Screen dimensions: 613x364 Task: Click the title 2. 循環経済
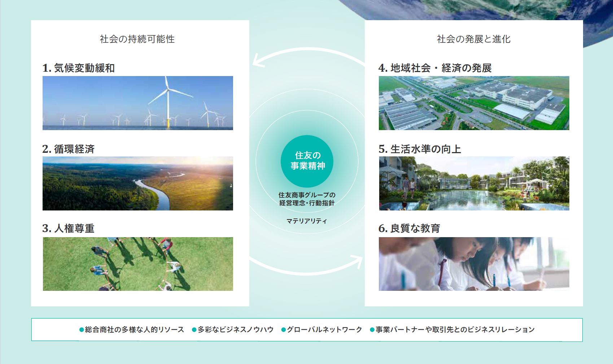[x=69, y=149]
